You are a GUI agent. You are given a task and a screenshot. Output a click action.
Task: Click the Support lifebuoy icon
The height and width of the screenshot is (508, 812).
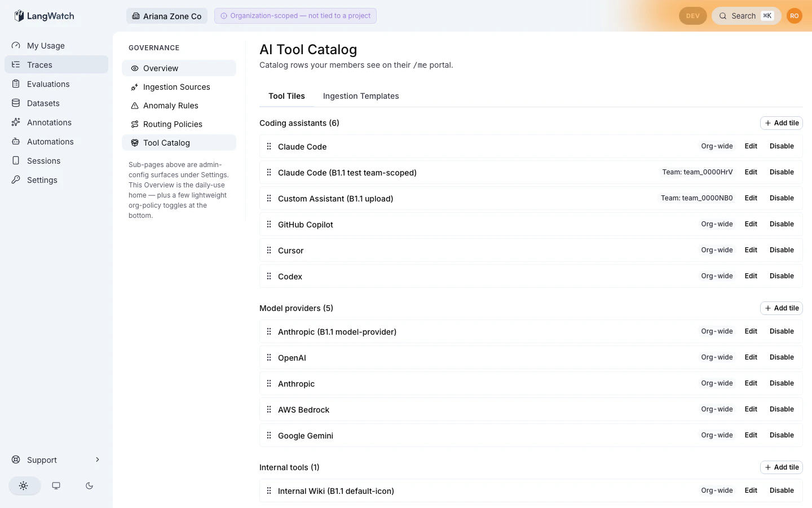click(16, 460)
